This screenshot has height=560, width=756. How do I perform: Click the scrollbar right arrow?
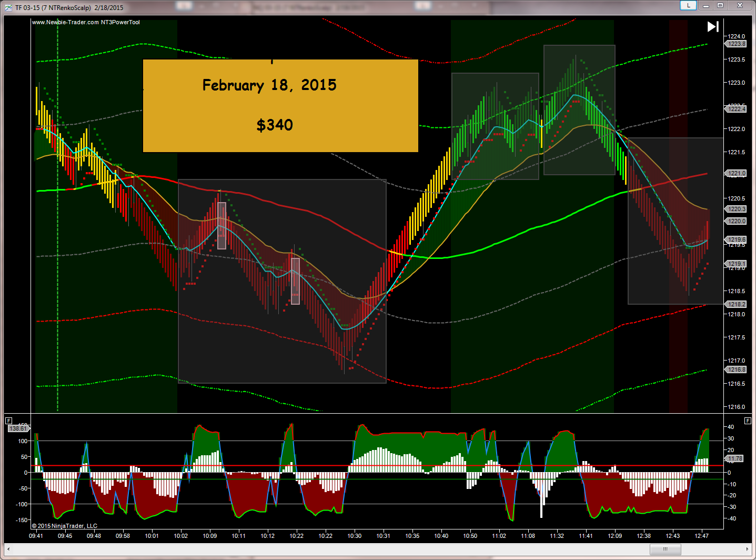[x=747, y=549]
